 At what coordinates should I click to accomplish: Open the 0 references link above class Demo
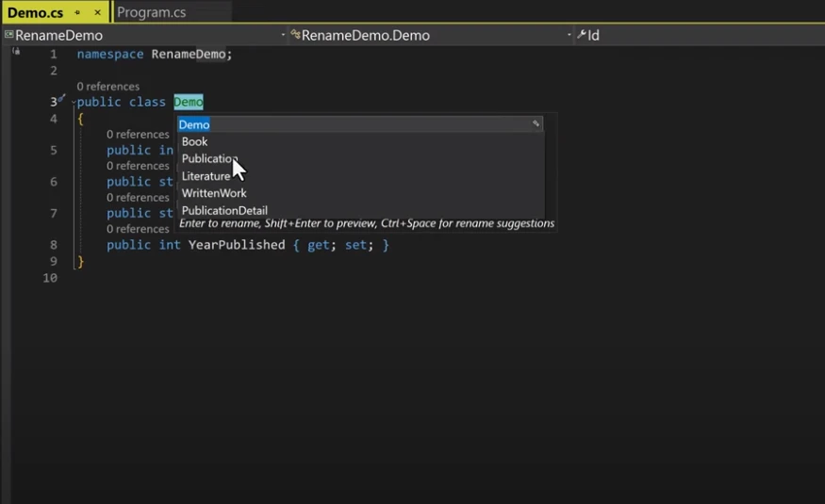(107, 86)
